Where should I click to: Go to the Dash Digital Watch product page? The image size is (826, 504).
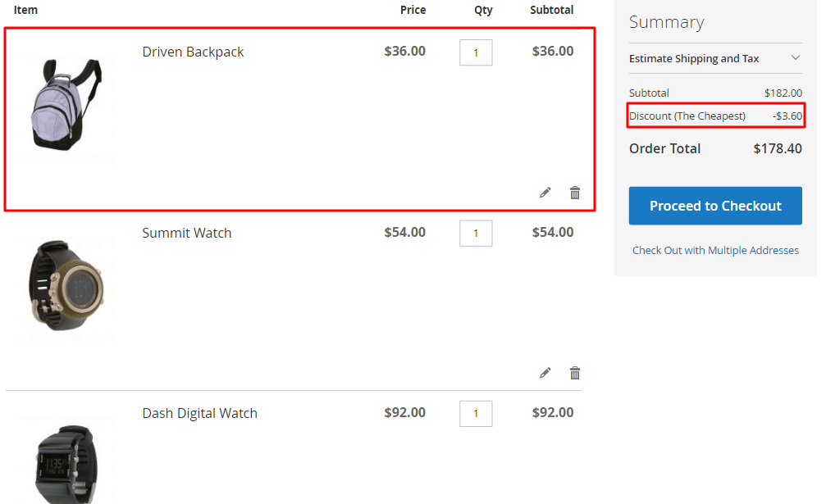pyautogui.click(x=199, y=413)
